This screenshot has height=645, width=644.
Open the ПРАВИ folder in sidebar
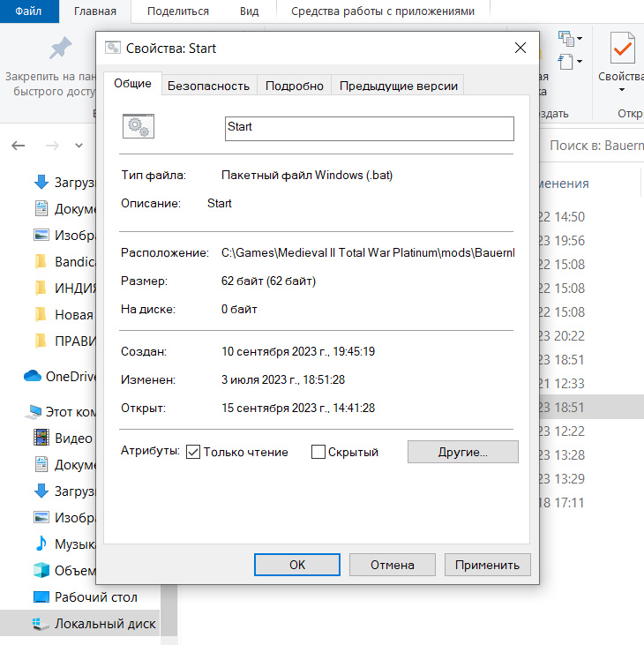64,341
